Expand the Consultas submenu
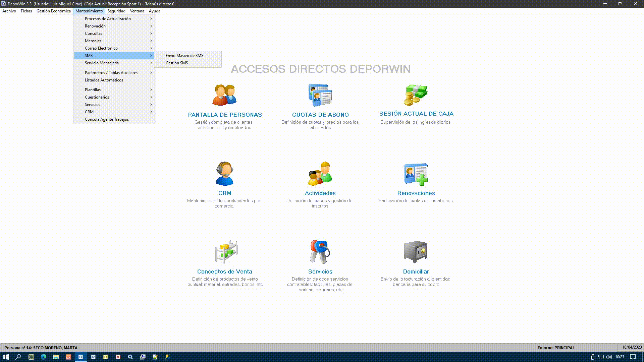The height and width of the screenshot is (362, 644). [114, 34]
